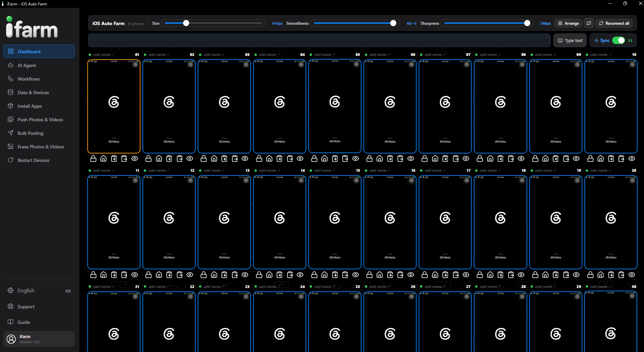Toggle the eye icon under phone 10
The height and width of the screenshot is (352, 644).
point(632,159)
